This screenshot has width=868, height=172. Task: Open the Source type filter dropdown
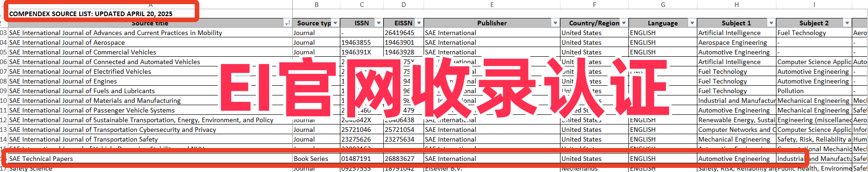tap(335, 23)
